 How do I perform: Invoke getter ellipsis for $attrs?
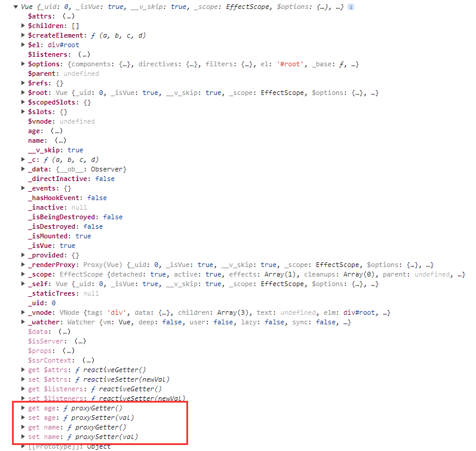click(x=69, y=16)
